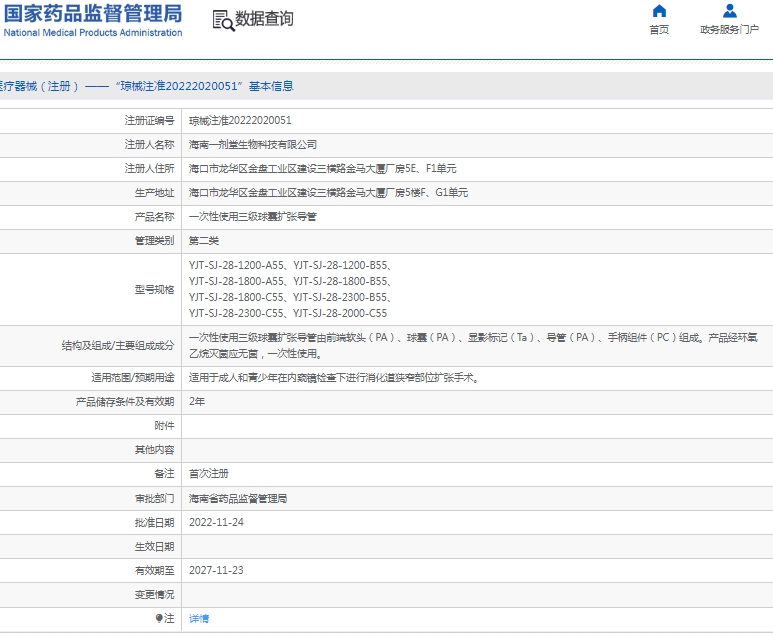This screenshot has height=636, width=773.
Task: Click the 结构及组成/主要组成成分 label
Action: point(118,346)
